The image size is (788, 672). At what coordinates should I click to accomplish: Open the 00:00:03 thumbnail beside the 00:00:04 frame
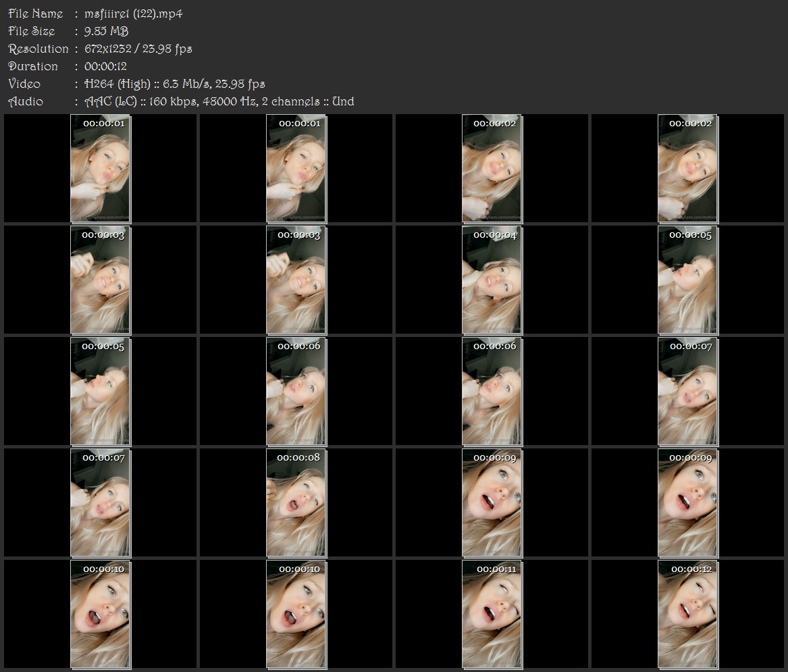[296, 280]
